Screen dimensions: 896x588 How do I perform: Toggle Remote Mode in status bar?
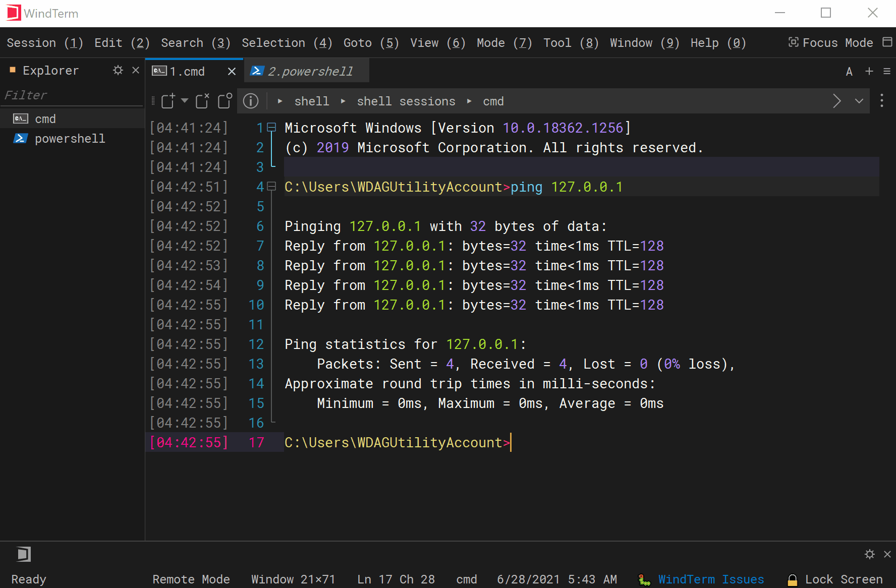pyautogui.click(x=191, y=579)
